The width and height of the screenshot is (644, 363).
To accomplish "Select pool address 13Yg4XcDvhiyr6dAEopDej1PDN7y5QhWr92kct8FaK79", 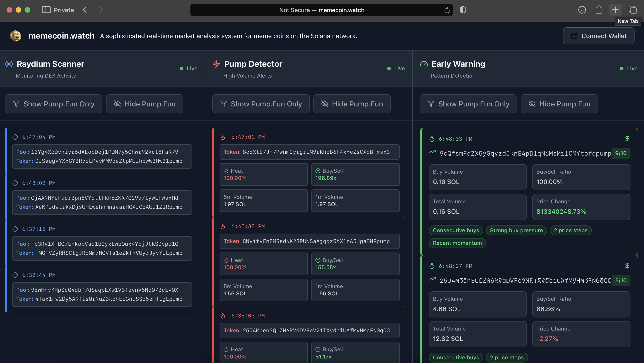I will coord(104,152).
